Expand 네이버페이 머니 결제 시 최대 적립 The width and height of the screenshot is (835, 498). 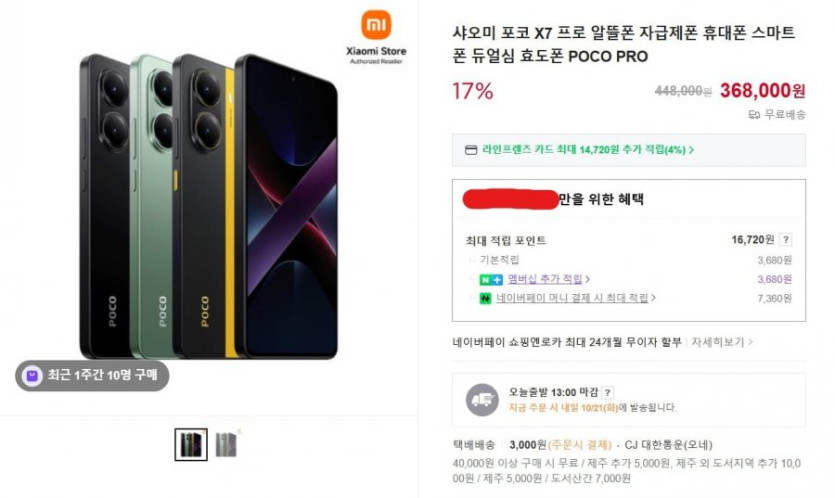click(x=653, y=298)
